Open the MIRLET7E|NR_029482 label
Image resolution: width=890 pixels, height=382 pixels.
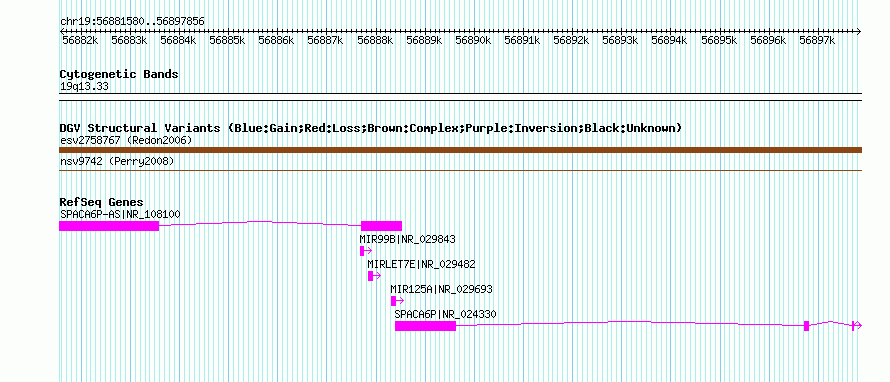(421, 264)
